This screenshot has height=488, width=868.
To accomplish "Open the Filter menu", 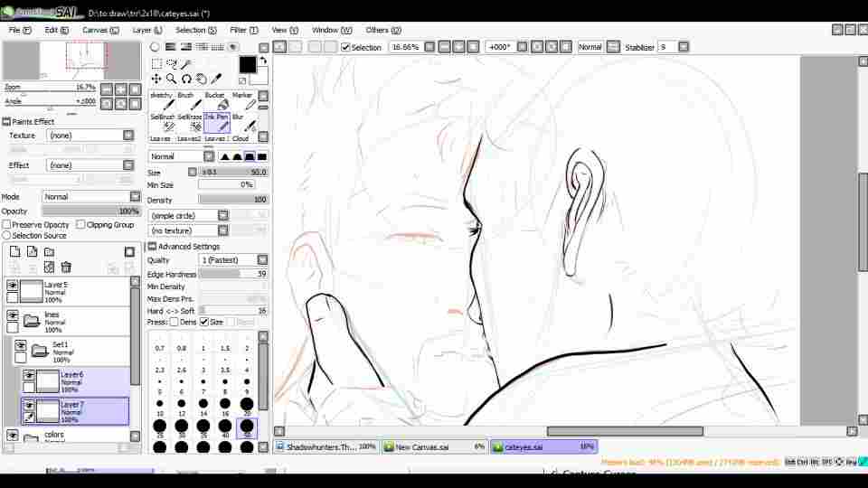I will [243, 30].
